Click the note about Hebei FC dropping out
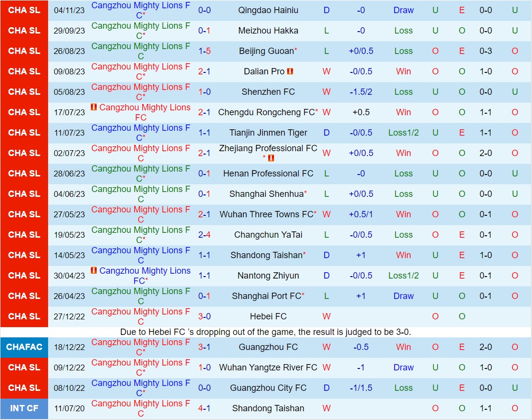Image resolution: width=532 pixels, height=420 pixels. (266, 332)
